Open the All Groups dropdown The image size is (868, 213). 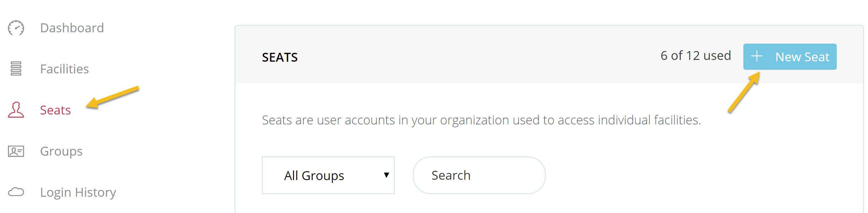pyautogui.click(x=328, y=175)
